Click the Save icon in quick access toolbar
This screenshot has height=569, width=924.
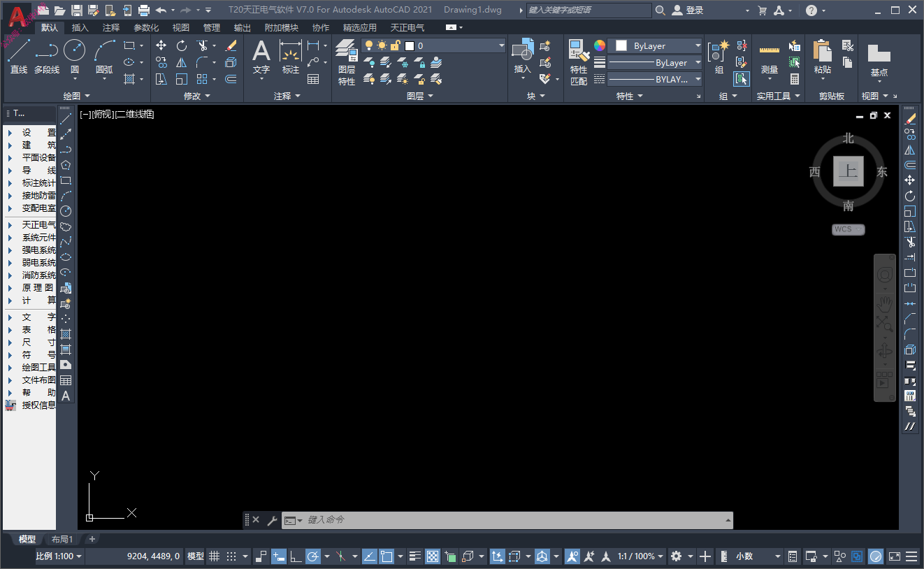77,10
